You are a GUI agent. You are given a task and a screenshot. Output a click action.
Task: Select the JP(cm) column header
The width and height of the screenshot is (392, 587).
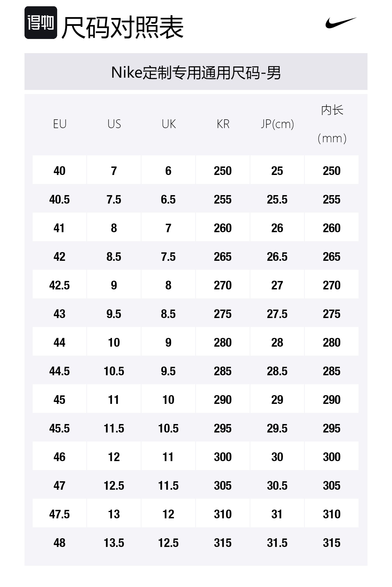pyautogui.click(x=277, y=124)
